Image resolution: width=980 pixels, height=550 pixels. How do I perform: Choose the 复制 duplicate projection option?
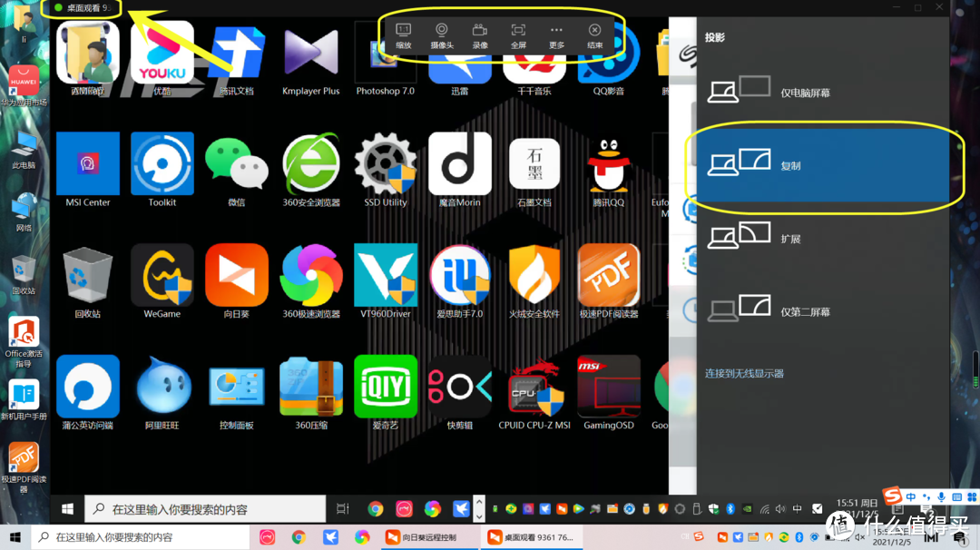click(x=823, y=165)
